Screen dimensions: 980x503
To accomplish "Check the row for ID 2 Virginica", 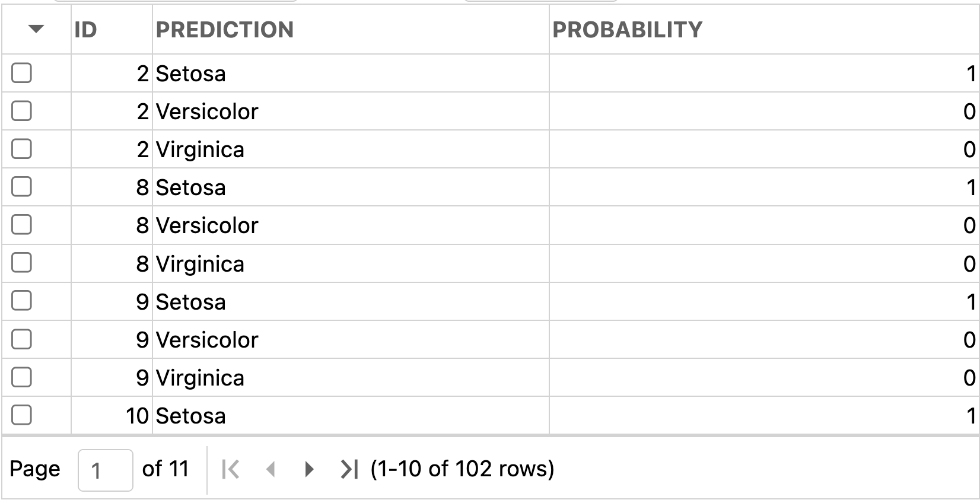I will point(22,149).
